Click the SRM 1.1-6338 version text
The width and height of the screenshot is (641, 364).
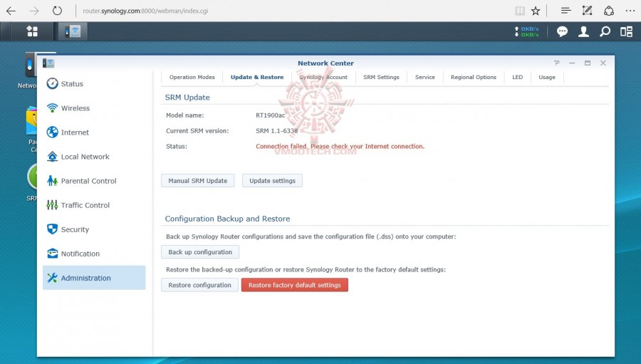pos(277,131)
